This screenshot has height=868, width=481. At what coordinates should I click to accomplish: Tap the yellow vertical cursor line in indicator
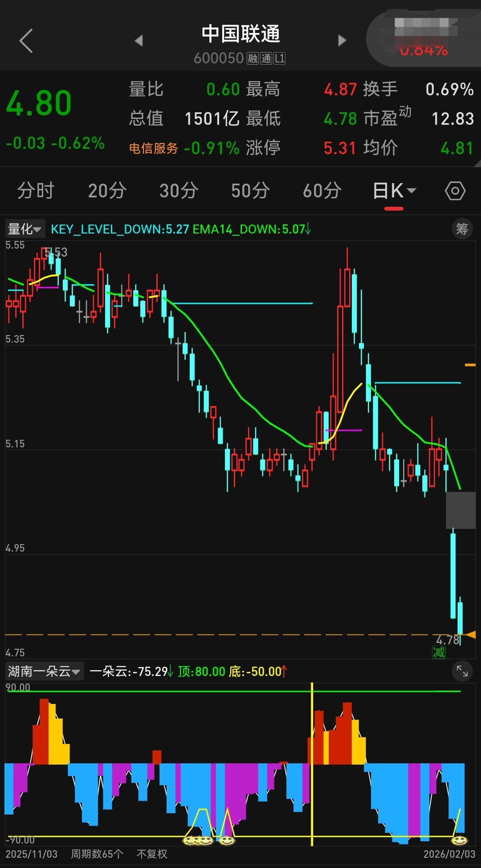pyautogui.click(x=312, y=764)
